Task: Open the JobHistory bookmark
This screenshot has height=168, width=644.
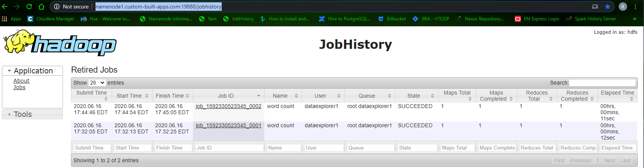Action: click(238, 19)
